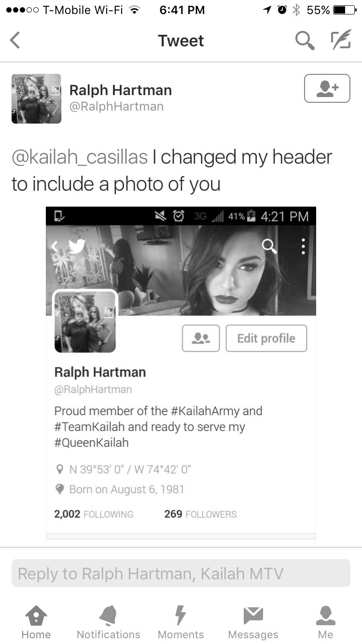The image size is (362, 644).
Task: Open the Moments lightning tab
Action: (x=181, y=622)
